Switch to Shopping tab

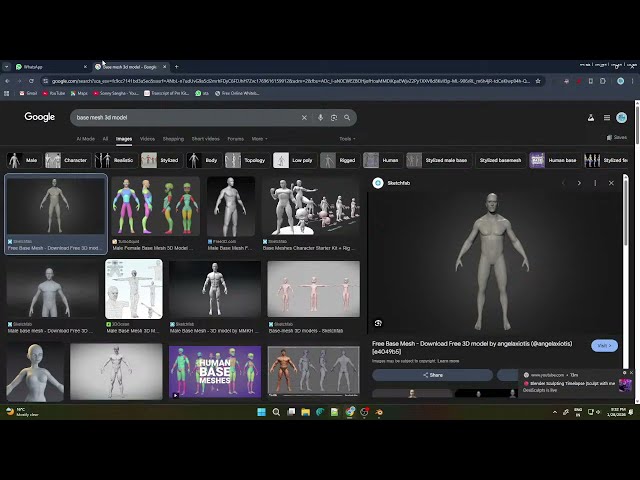click(x=173, y=139)
